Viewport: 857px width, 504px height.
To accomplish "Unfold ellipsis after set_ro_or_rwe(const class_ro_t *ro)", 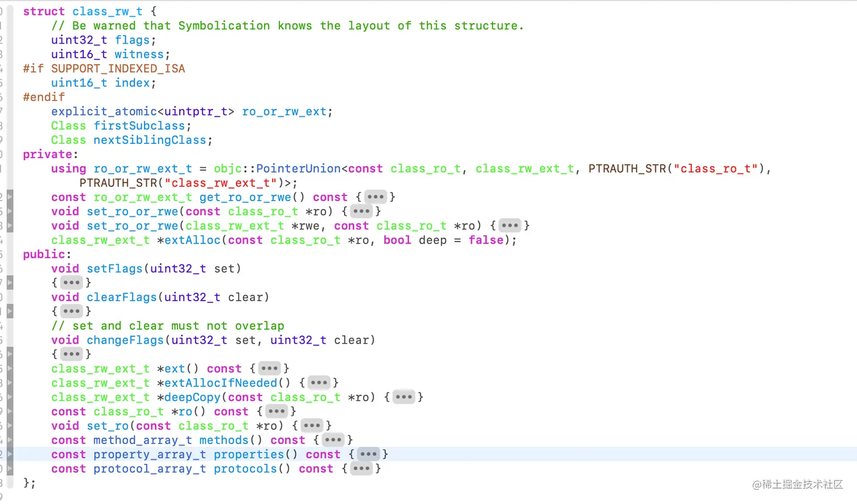I will [361, 211].
